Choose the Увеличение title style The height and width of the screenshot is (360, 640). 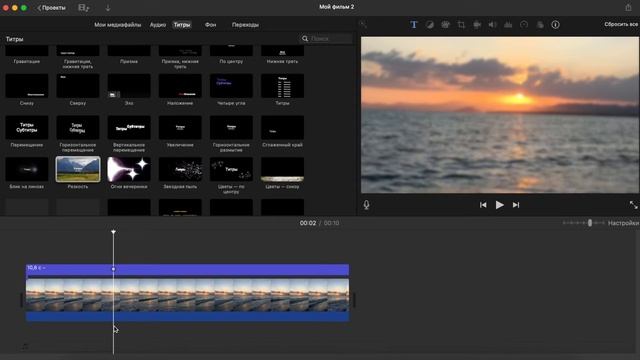[180, 127]
